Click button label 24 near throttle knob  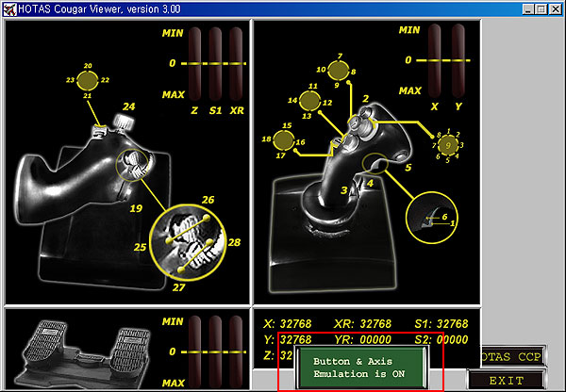[x=129, y=106]
